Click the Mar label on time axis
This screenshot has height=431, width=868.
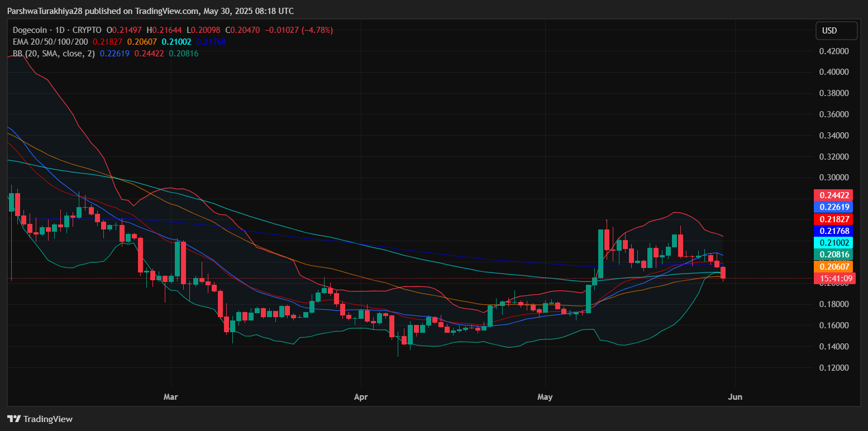(x=170, y=397)
